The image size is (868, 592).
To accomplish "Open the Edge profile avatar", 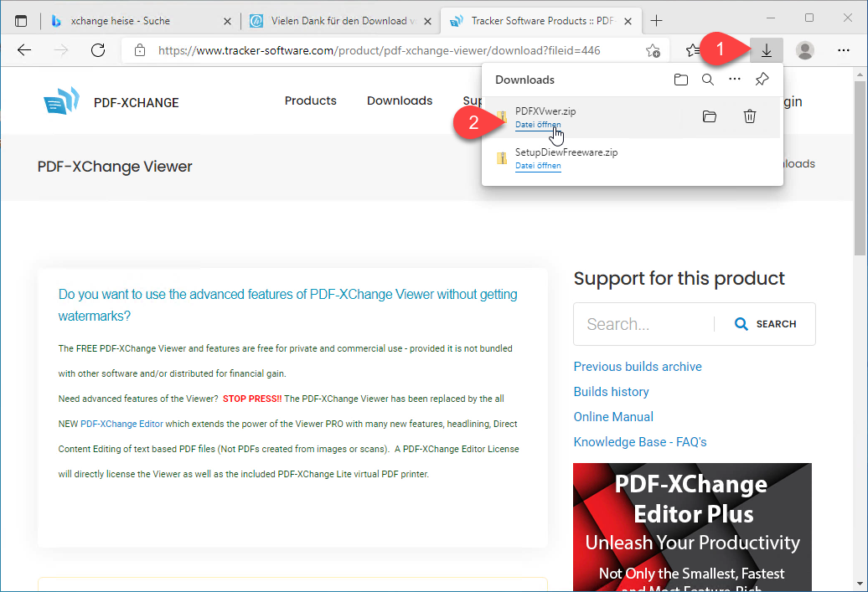I will click(805, 51).
